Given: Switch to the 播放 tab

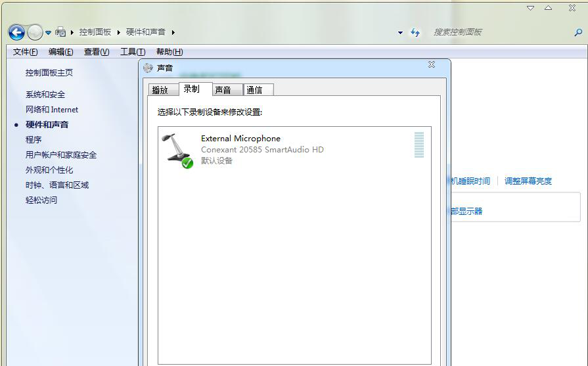Looking at the screenshot, I should point(160,90).
